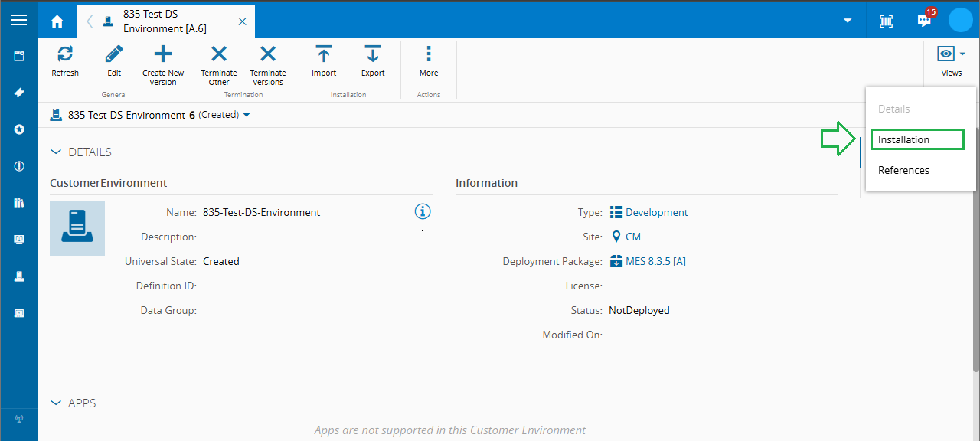Collapse the DETAILS section

click(x=56, y=152)
